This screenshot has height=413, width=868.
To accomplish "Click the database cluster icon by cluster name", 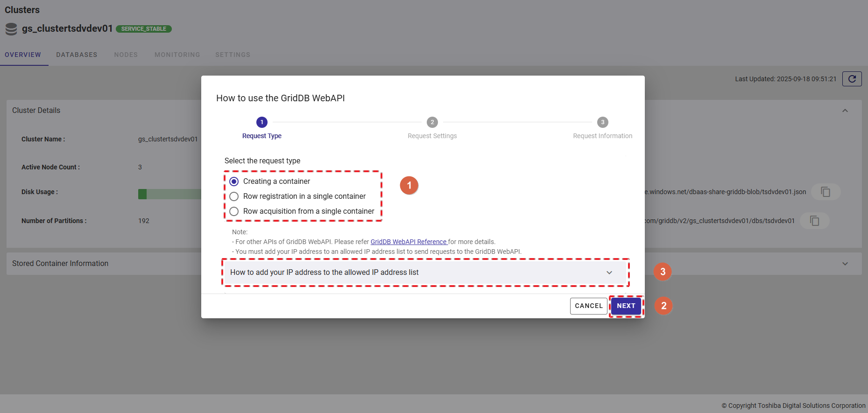I will (11, 29).
